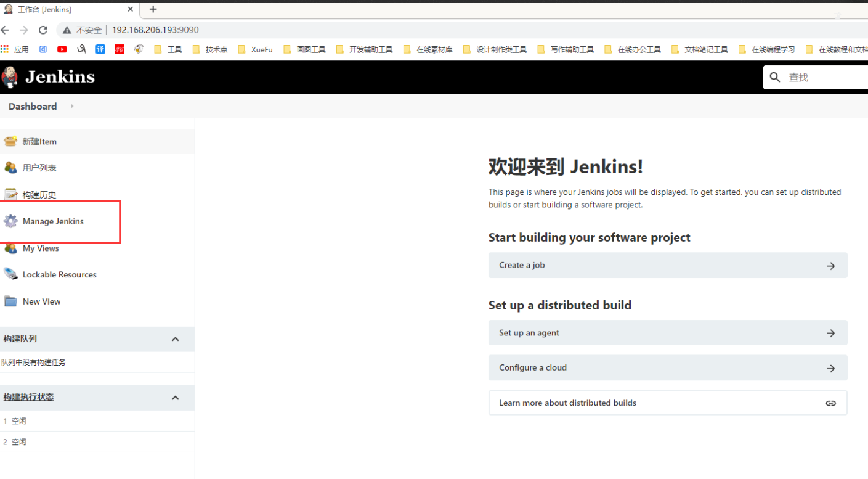Open the 技术点 bookmark folder
The height and width of the screenshot is (479, 868).
point(210,49)
